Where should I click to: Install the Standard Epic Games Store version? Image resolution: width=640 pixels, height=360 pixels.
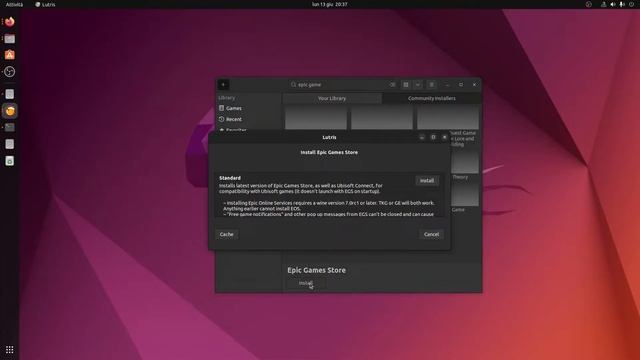[x=427, y=180]
